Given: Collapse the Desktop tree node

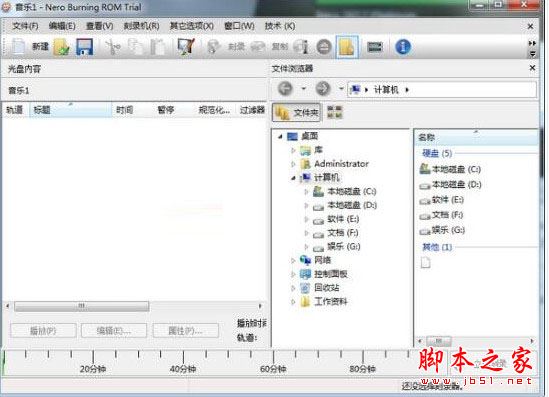Looking at the screenshot, I should point(280,136).
